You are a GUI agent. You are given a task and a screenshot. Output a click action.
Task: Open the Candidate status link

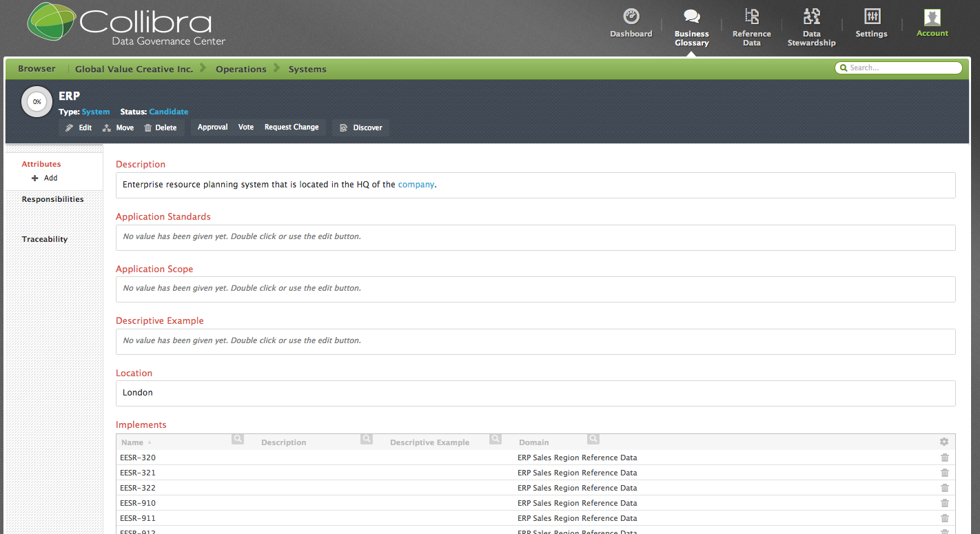pos(169,112)
